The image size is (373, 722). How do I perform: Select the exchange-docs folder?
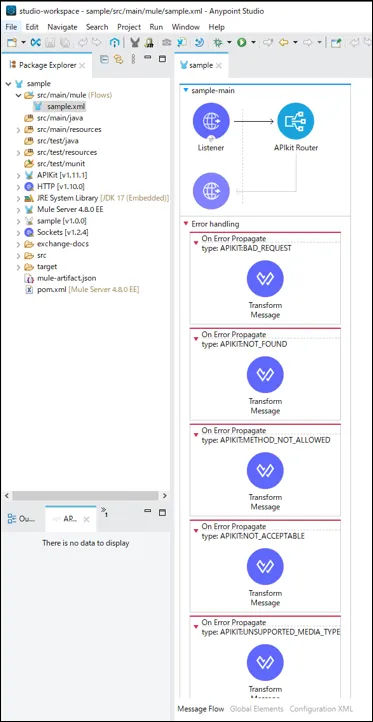click(56, 244)
